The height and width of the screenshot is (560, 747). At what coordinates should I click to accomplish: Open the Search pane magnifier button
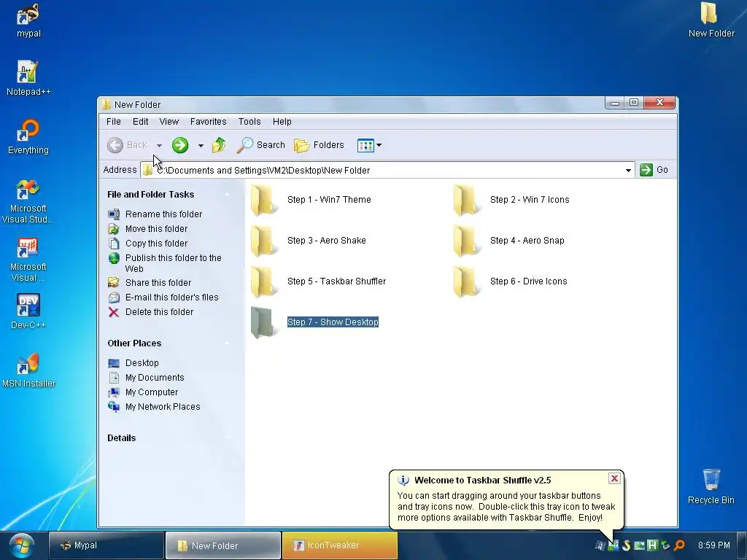261,145
